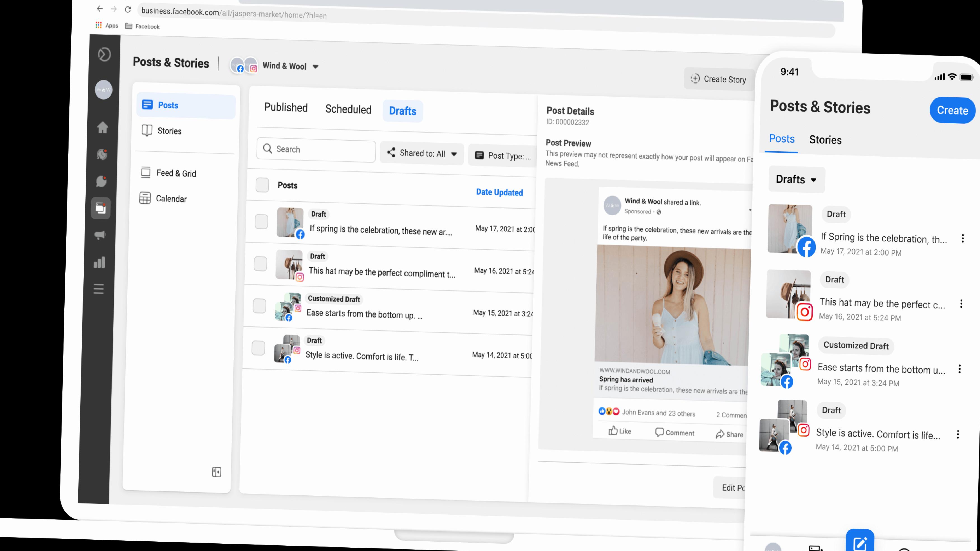
Task: Tap the blue Create button on phone
Action: [952, 110]
